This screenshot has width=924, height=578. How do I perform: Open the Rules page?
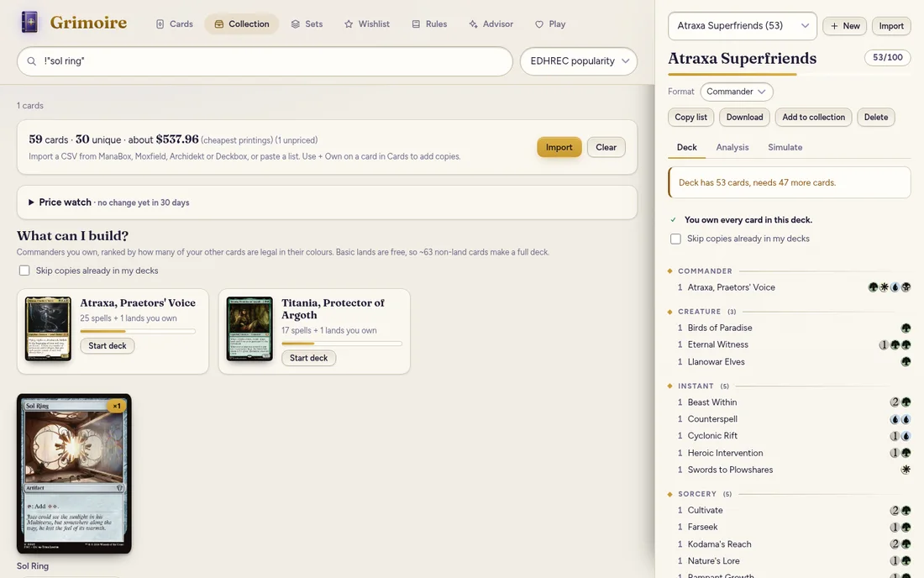pyautogui.click(x=429, y=24)
